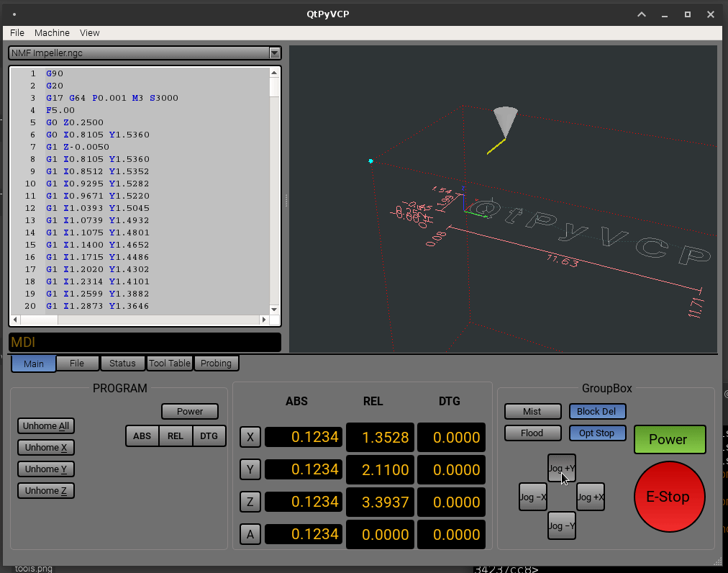Click the Unhome Z button
This screenshot has height=573, width=728.
click(x=46, y=491)
